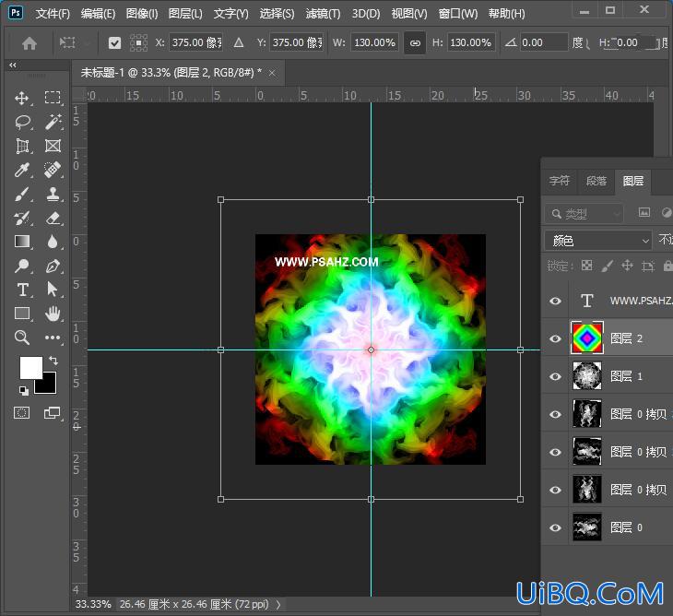Hide the WWW.PSAHZ text layer
Viewport: 673px width, 616px height.
555,301
